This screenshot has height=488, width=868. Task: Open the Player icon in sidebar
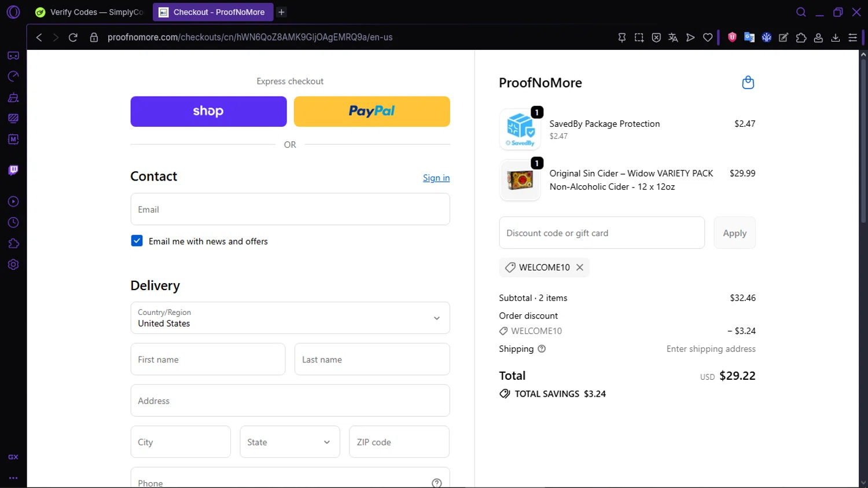[x=13, y=201]
